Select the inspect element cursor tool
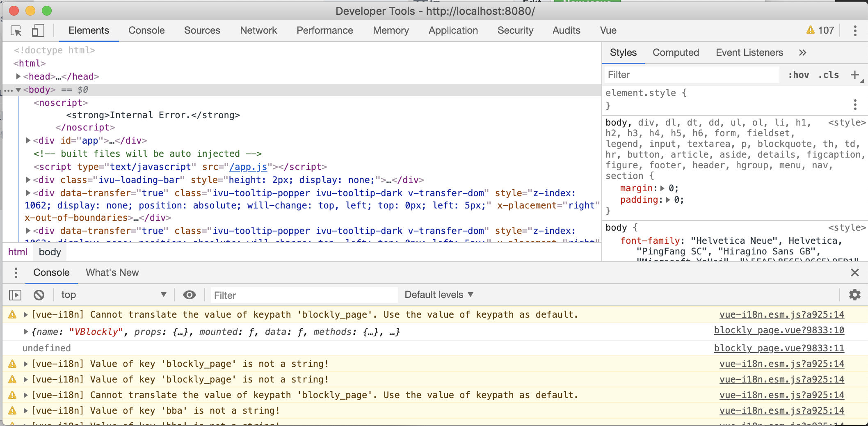Image resolution: width=868 pixels, height=426 pixels. pyautogui.click(x=16, y=31)
